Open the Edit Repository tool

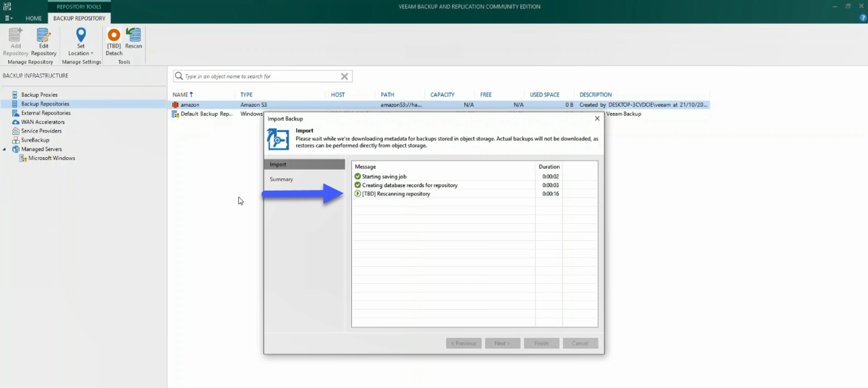pos(44,42)
